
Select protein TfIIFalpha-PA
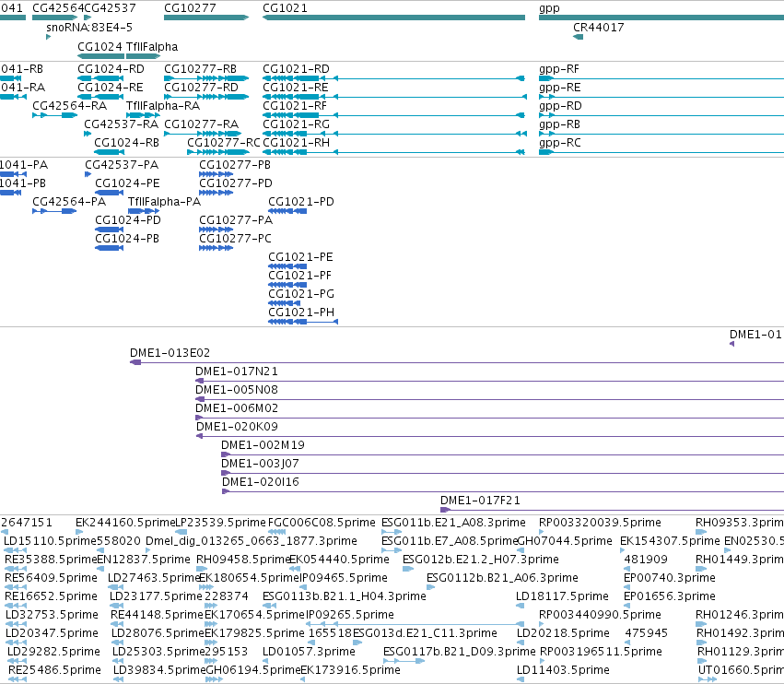pyautogui.click(x=164, y=202)
